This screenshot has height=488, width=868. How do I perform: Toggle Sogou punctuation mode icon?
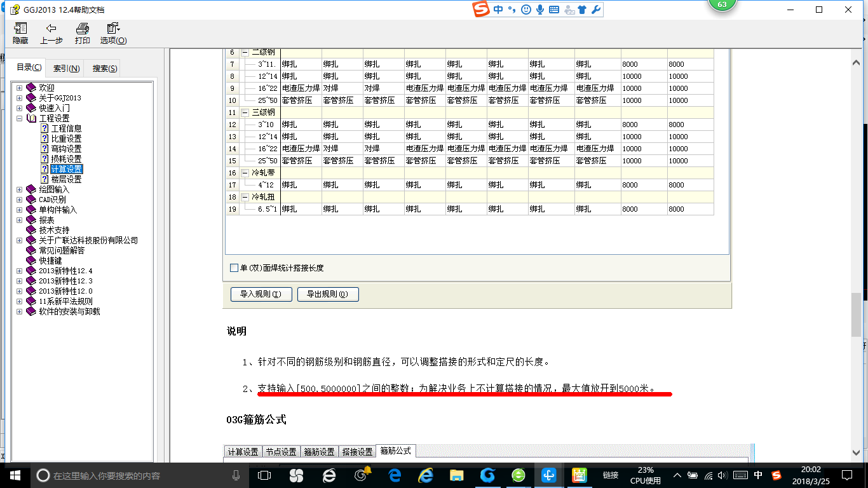tap(512, 10)
